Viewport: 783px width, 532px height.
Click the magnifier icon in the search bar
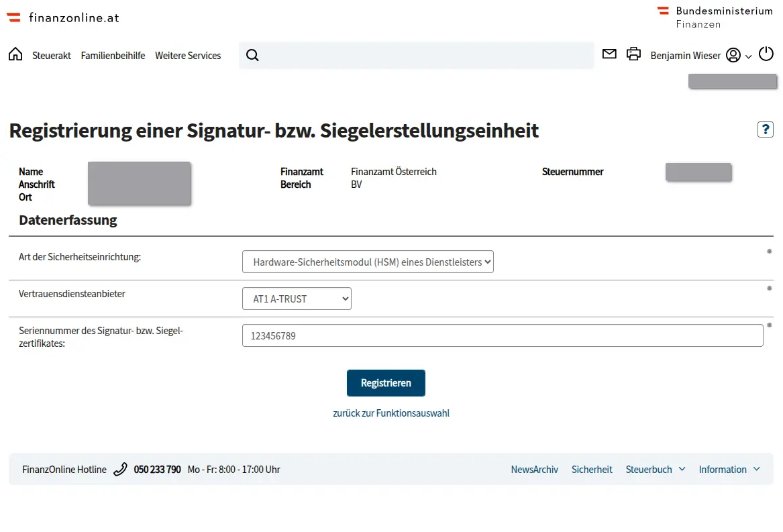coord(252,54)
